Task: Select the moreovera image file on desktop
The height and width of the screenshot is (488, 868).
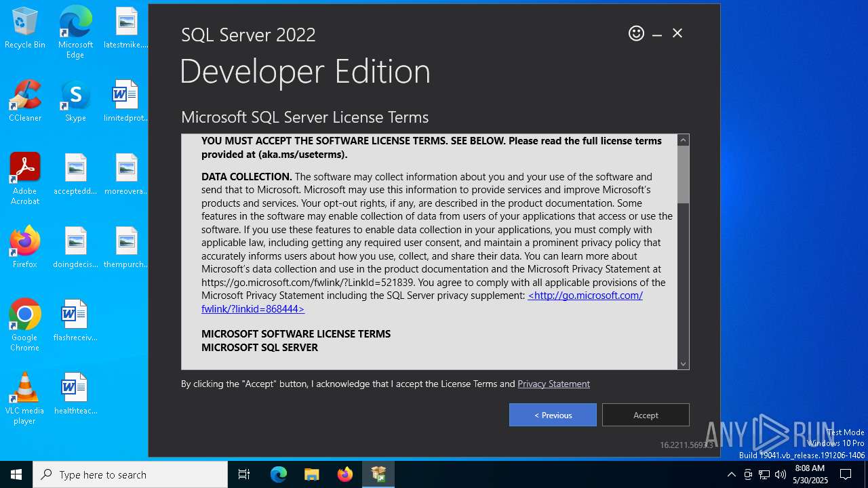Action: (x=126, y=175)
